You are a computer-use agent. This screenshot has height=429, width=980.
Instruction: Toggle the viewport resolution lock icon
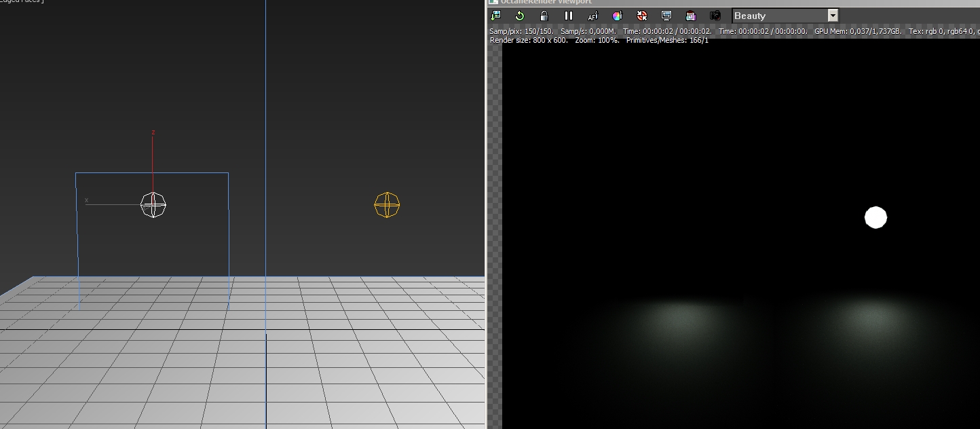click(544, 16)
